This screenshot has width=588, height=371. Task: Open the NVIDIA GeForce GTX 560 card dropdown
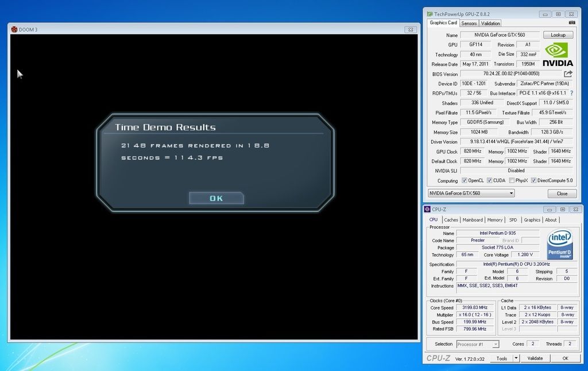[471, 193]
